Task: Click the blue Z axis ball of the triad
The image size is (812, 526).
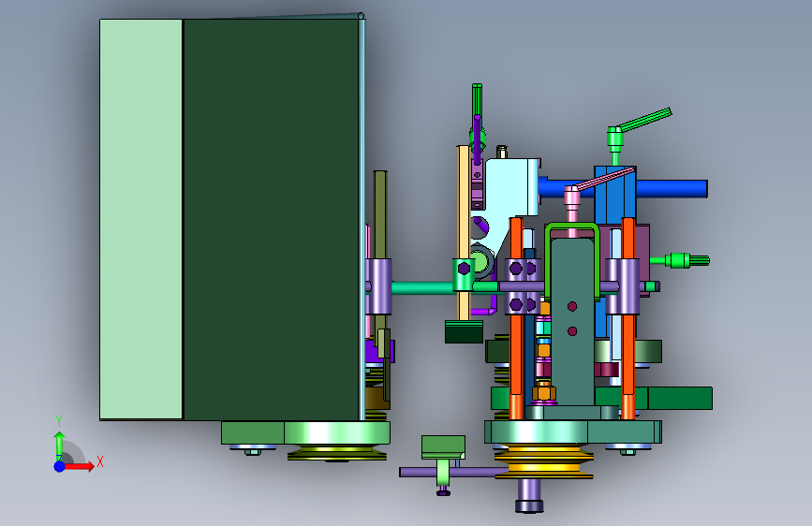Action: [x=59, y=466]
